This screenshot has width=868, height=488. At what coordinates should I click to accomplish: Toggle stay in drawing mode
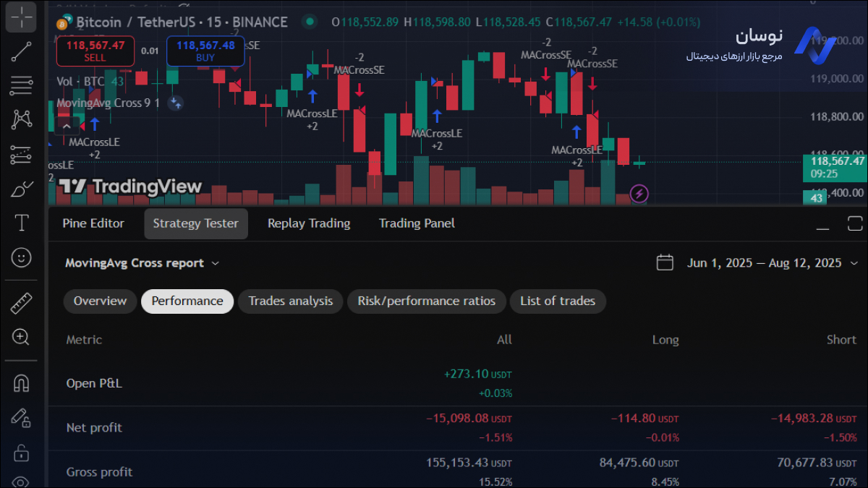pyautogui.click(x=22, y=418)
